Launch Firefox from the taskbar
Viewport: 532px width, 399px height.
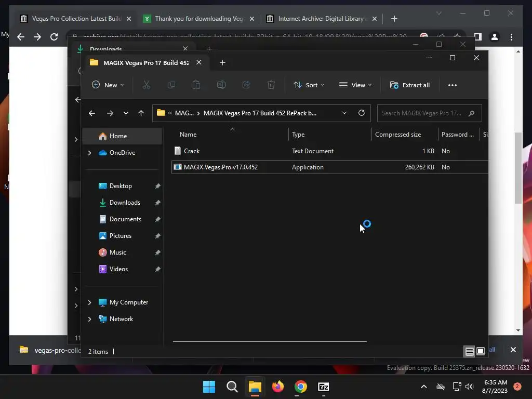coord(278,387)
